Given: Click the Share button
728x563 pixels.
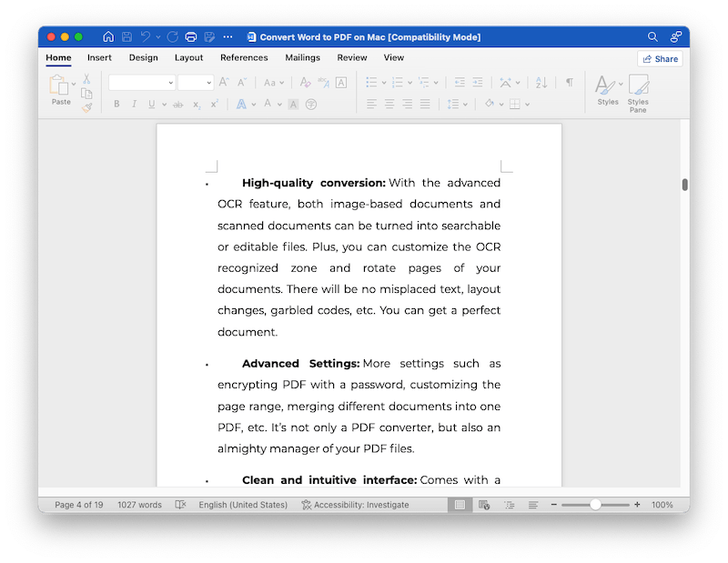Looking at the screenshot, I should click(x=661, y=59).
